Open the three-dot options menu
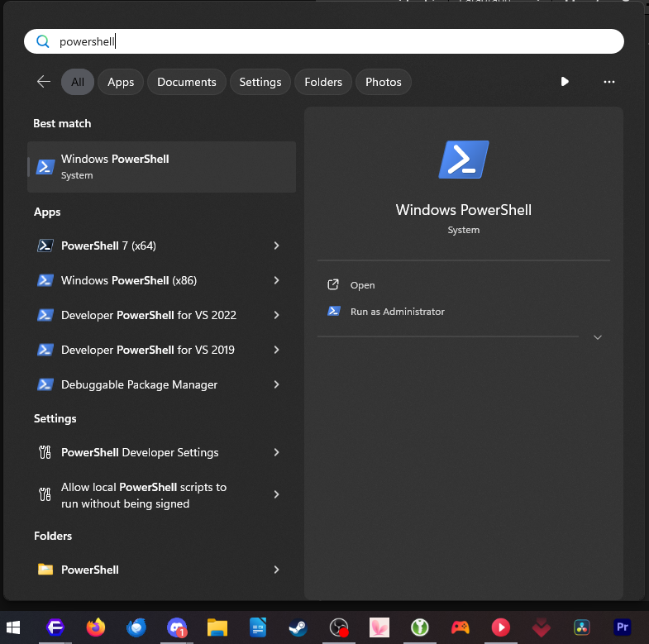Image resolution: width=649 pixels, height=644 pixels. coord(608,82)
